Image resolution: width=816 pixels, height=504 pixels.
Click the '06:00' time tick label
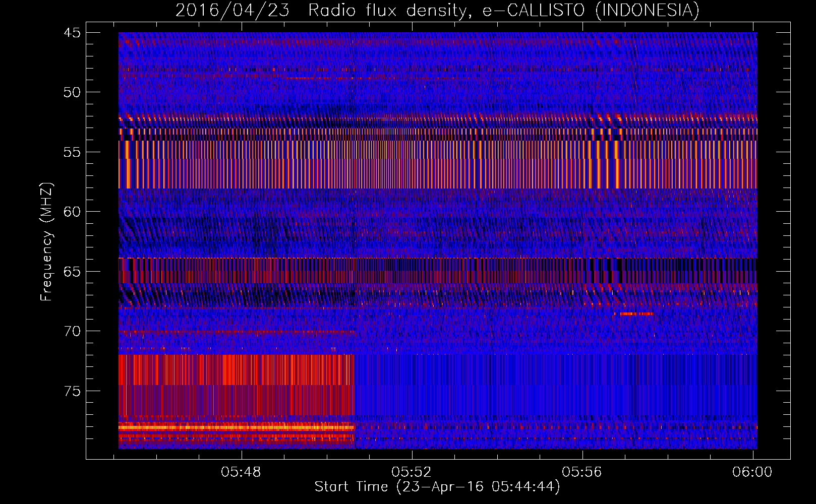pyautogui.click(x=752, y=472)
